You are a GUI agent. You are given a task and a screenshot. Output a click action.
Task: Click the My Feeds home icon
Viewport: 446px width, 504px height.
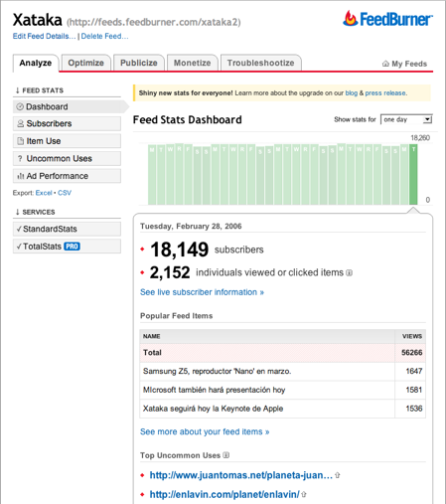point(385,64)
